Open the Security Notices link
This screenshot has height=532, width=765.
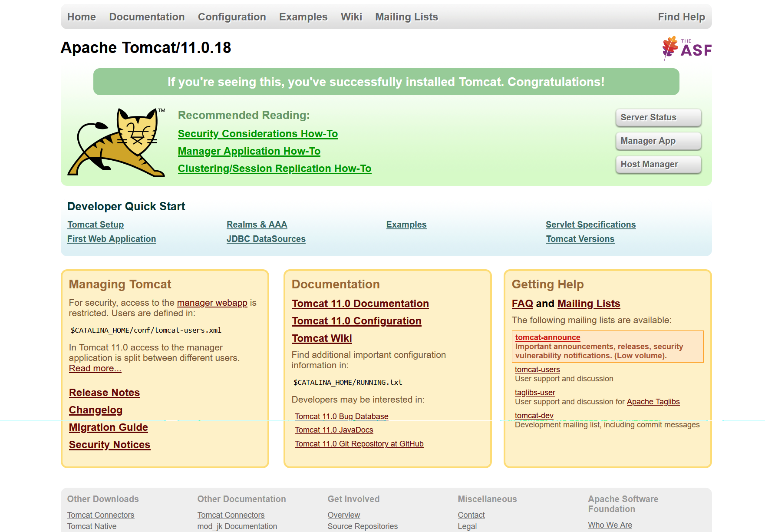point(109,445)
